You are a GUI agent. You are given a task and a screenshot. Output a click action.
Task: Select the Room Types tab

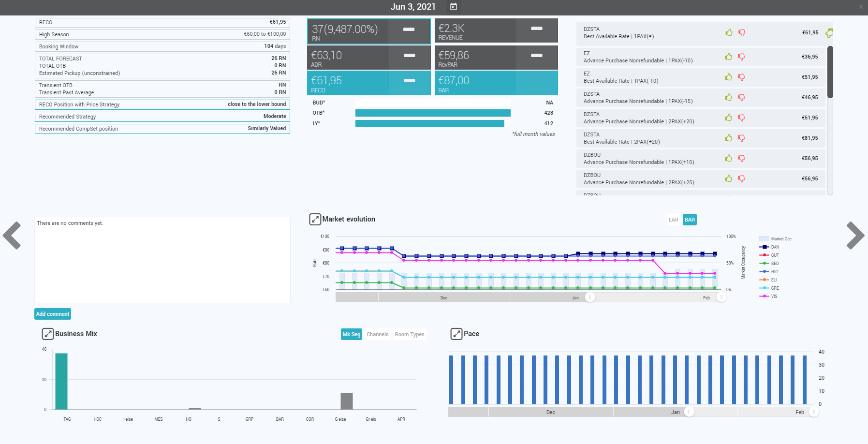pos(409,335)
